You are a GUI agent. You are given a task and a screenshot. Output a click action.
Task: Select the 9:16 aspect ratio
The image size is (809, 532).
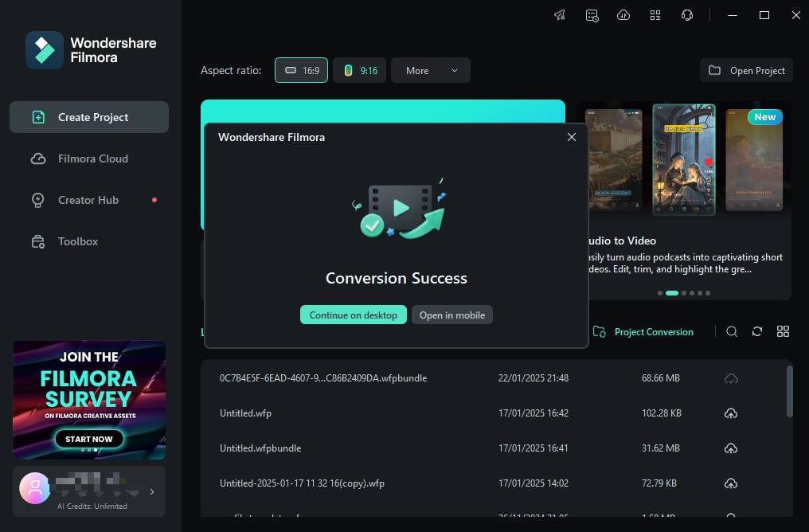[360, 70]
